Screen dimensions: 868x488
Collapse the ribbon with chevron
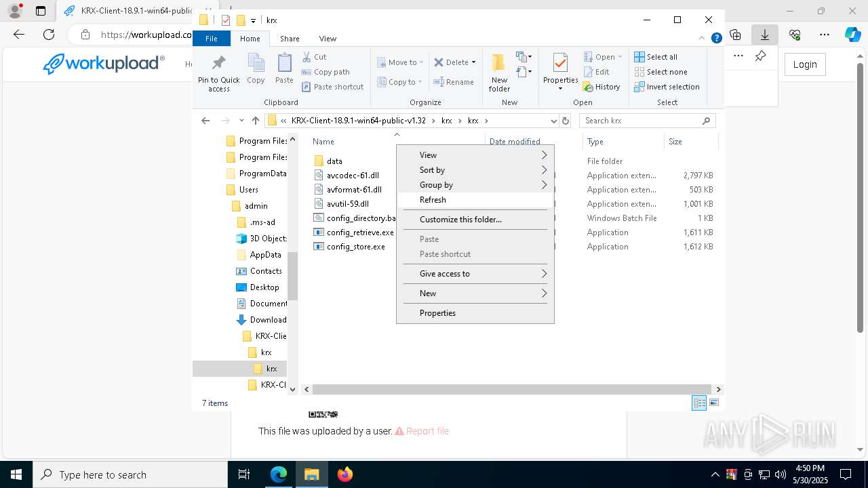pos(703,39)
